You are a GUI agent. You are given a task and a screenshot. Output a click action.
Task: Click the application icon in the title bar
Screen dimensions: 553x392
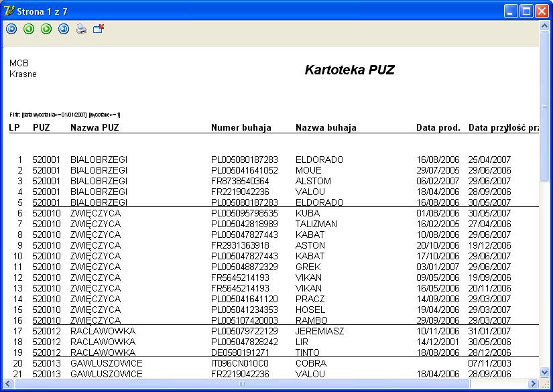pos(9,11)
